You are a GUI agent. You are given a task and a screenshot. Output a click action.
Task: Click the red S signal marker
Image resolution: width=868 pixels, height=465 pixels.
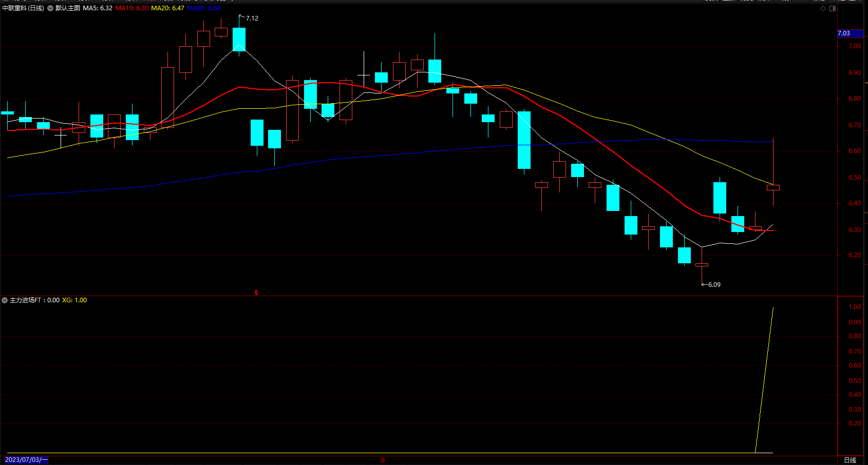coord(256,293)
